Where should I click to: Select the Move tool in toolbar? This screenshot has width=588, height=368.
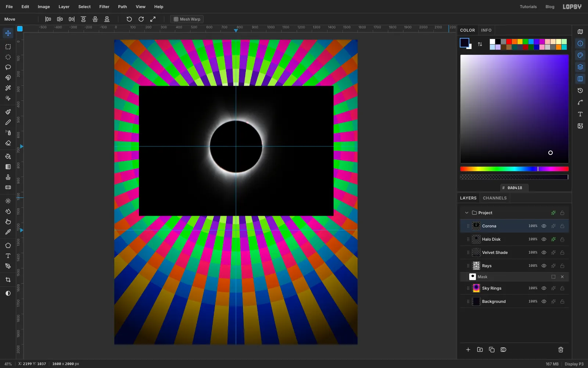click(8, 33)
